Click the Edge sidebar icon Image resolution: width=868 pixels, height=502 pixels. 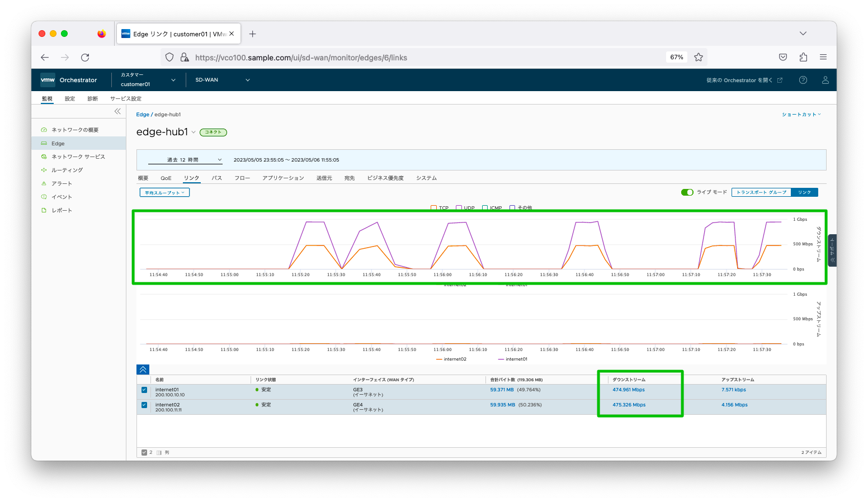[x=44, y=143]
